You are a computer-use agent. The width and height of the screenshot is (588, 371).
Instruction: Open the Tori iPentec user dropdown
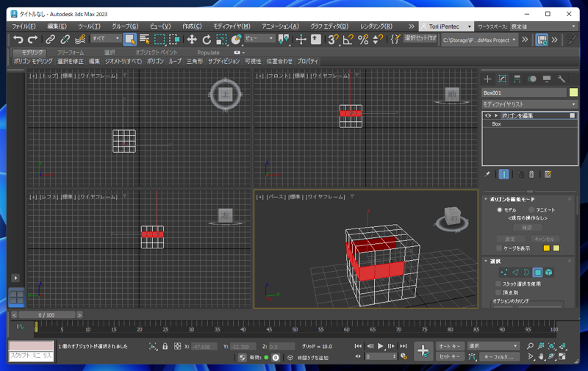coord(446,26)
